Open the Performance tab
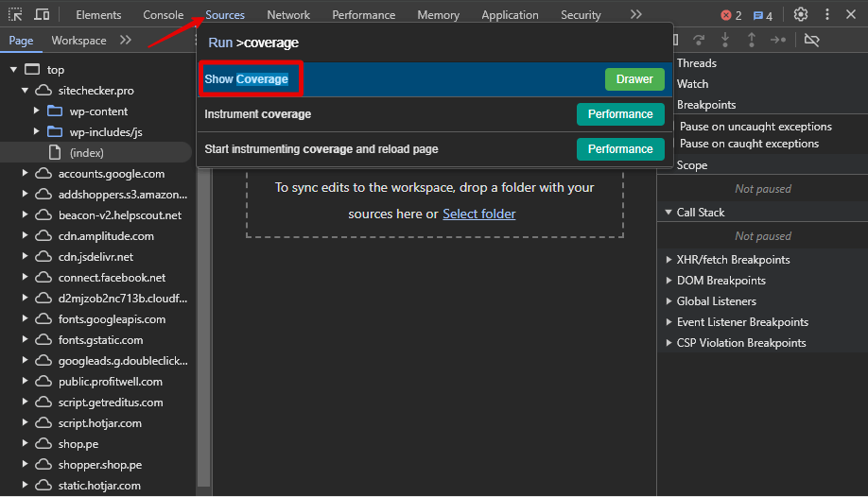868x497 pixels. (364, 15)
